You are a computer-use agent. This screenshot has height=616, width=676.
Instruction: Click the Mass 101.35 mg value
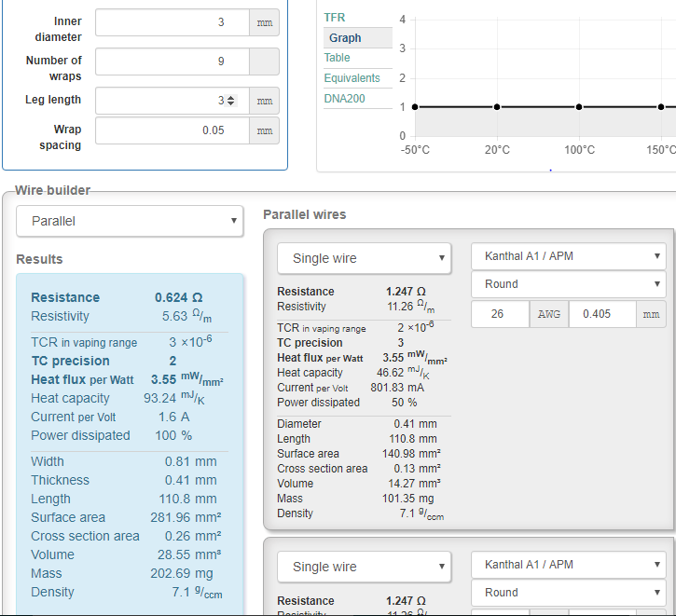click(407, 499)
